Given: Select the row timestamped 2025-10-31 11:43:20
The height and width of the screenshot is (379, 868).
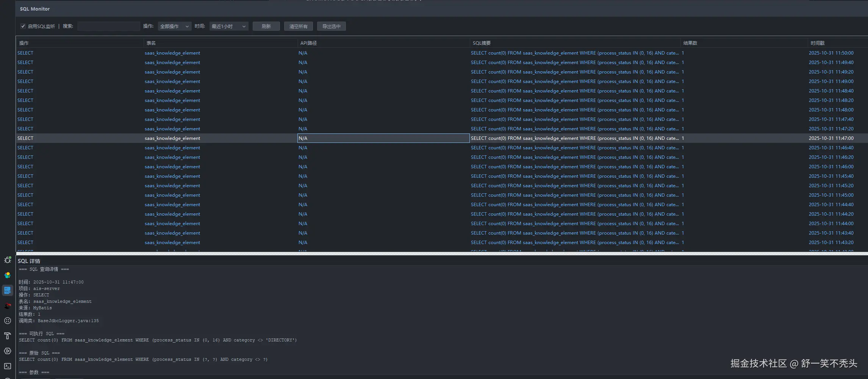Looking at the screenshot, I should (442, 243).
